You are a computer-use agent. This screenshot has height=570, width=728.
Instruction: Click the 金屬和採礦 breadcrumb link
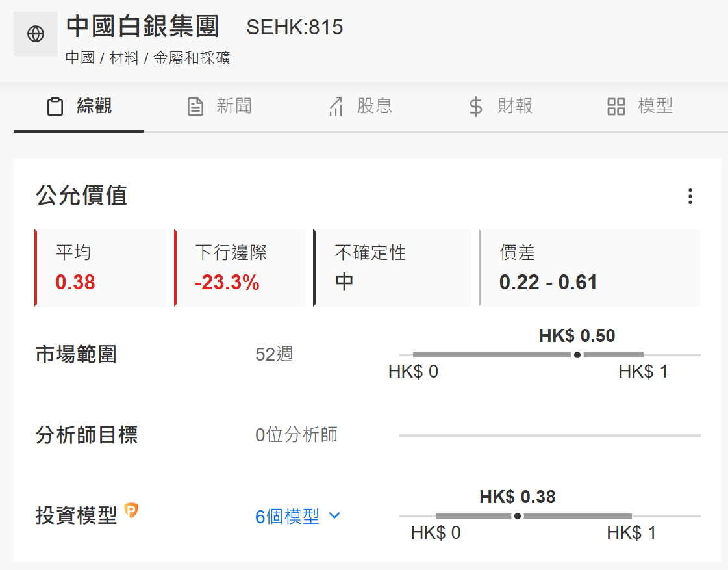(x=192, y=58)
